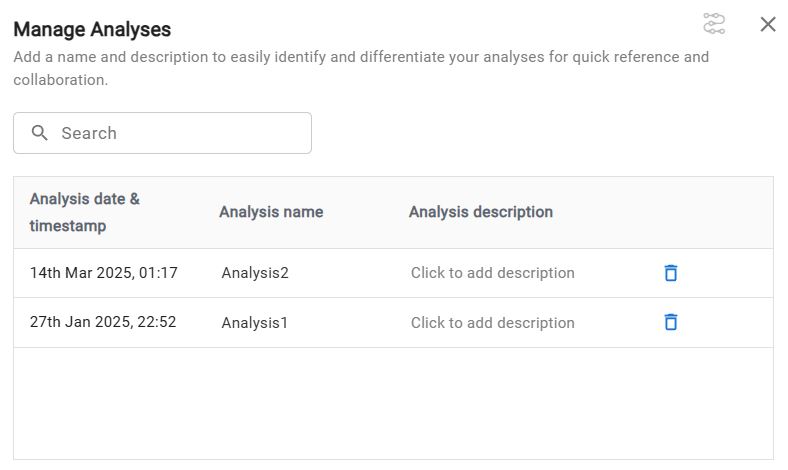Image resolution: width=788 pixels, height=470 pixels.
Task: Select the 27th Jan 2025, 22:52 timestamp cell
Action: coord(103,322)
